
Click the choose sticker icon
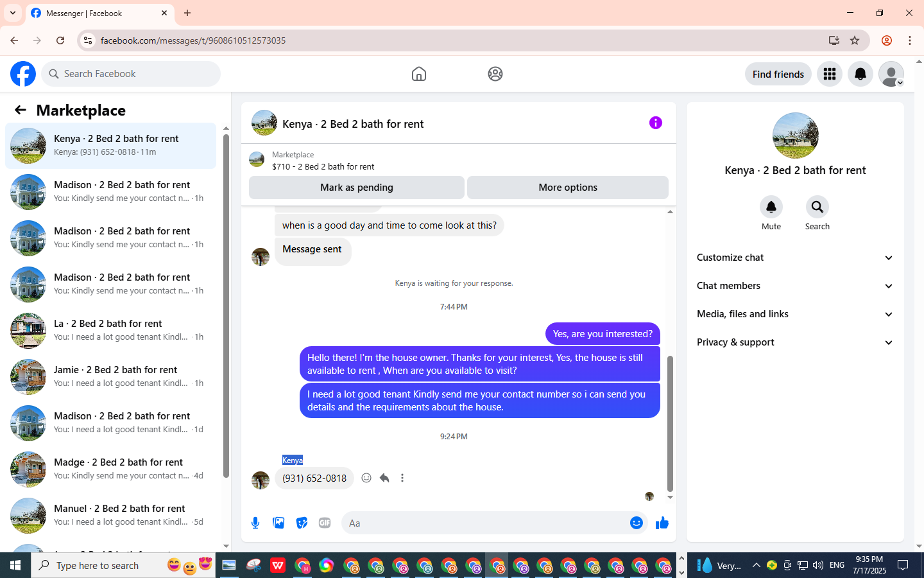[302, 523]
